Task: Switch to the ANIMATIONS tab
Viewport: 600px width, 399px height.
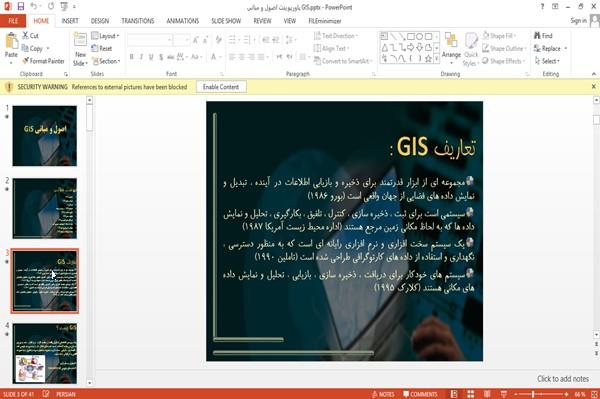Action: [x=183, y=21]
